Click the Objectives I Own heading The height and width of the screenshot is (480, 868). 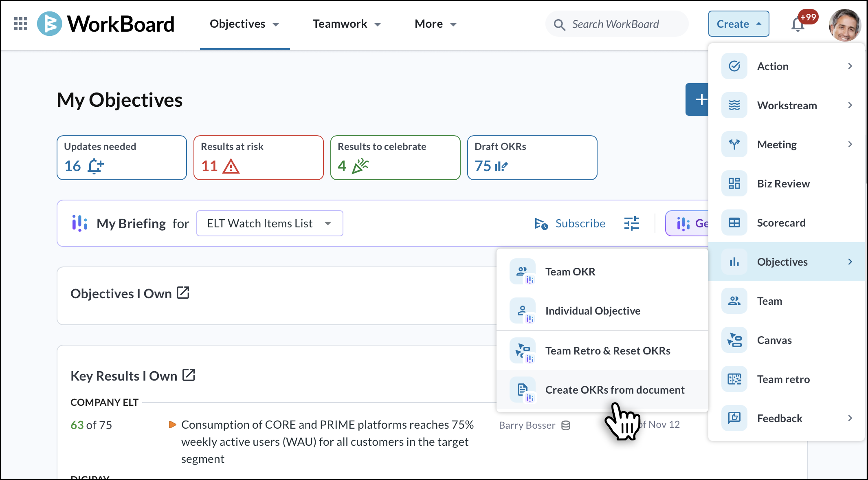pos(121,293)
